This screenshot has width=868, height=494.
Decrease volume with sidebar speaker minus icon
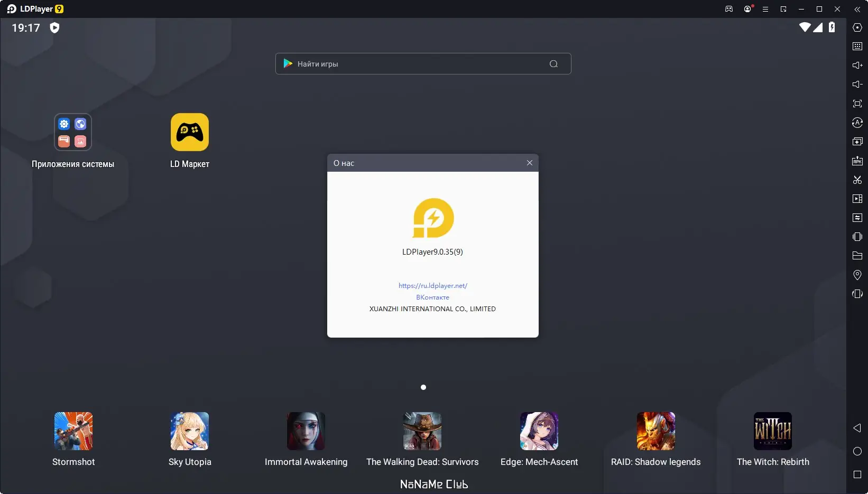click(x=857, y=85)
